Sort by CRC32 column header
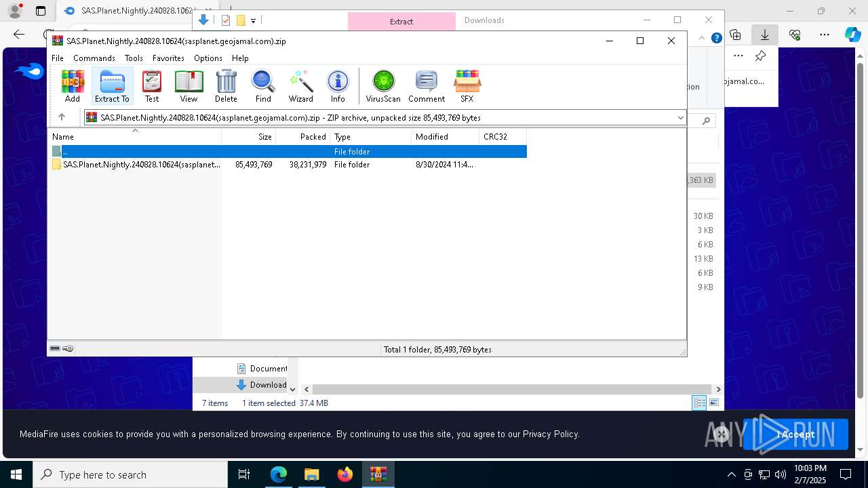Screen dimensions: 868x488 click(x=503, y=136)
